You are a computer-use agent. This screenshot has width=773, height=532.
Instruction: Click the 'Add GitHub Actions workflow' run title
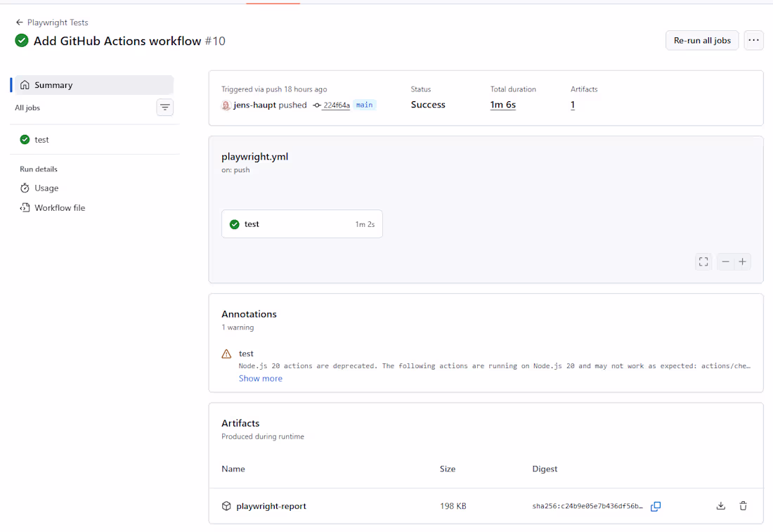click(x=117, y=41)
